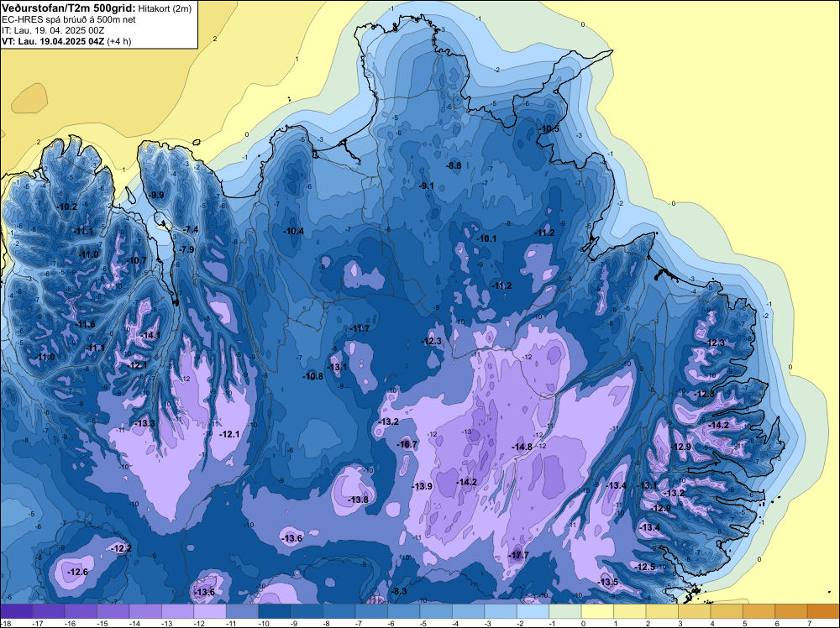
Task: Click the pale yellow legend swatch labeled 0
Action: tap(596, 611)
